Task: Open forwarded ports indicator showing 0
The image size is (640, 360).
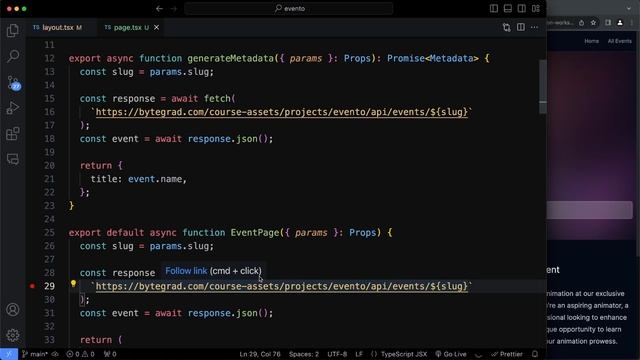Action: pyautogui.click(x=110, y=354)
